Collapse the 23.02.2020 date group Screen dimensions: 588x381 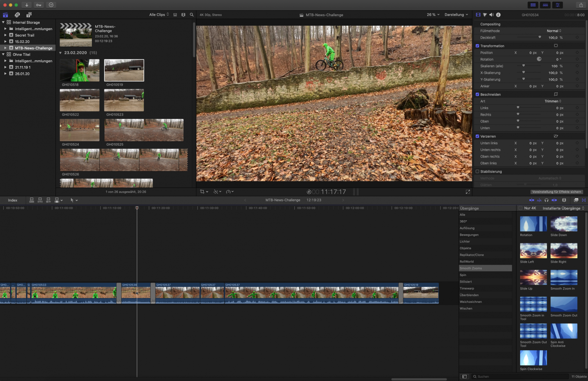coord(61,53)
